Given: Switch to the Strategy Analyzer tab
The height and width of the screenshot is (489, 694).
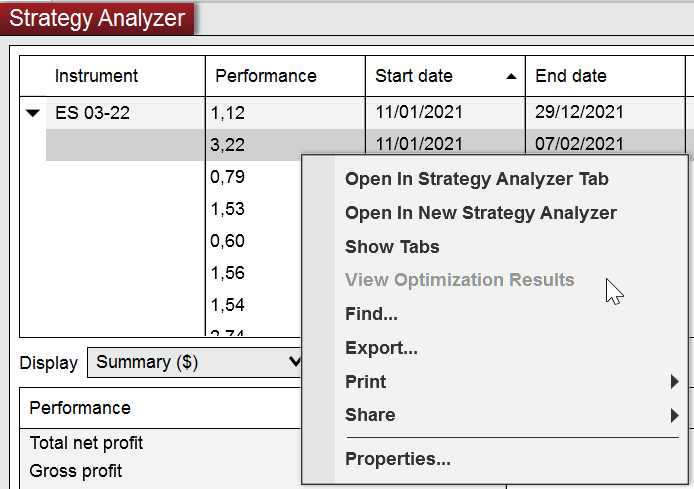Looking at the screenshot, I should (x=97, y=18).
